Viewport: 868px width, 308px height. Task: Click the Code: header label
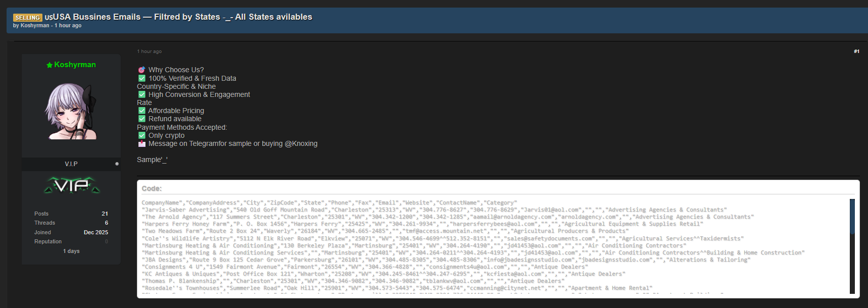click(152, 188)
